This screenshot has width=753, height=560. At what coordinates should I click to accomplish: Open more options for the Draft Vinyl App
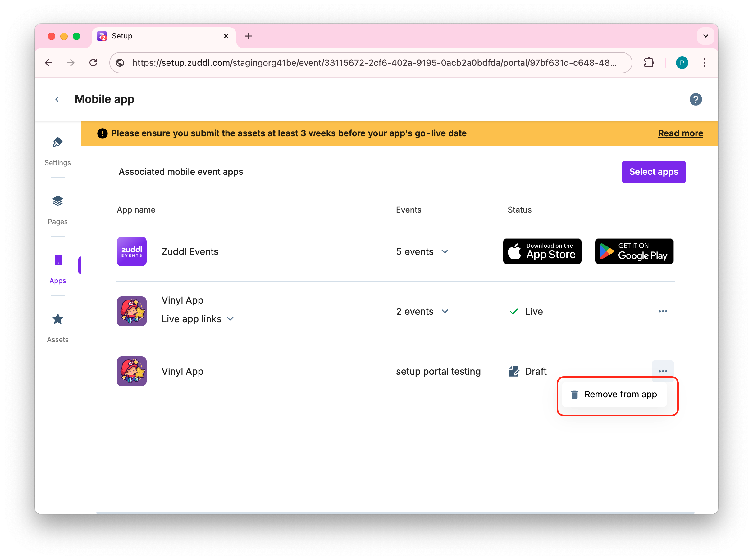[x=662, y=371]
